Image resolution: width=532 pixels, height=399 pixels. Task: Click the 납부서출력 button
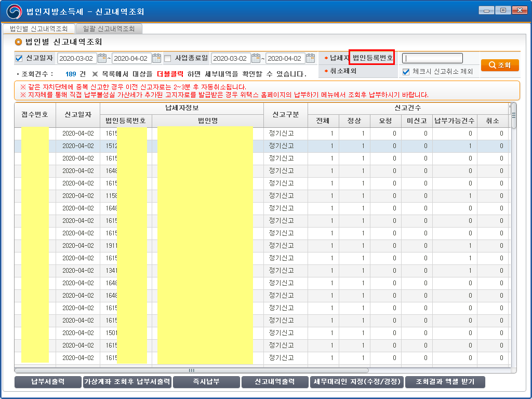[x=48, y=382]
